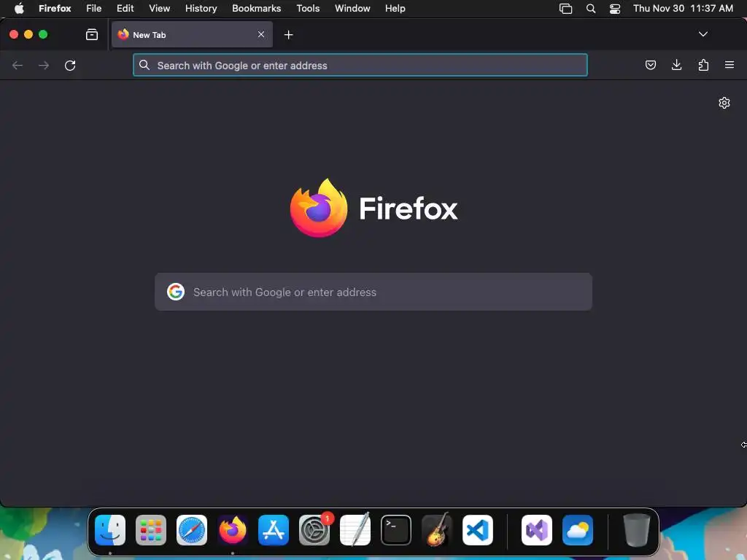Image resolution: width=747 pixels, height=560 pixels.
Task: Open the Window menu
Action: 352,8
